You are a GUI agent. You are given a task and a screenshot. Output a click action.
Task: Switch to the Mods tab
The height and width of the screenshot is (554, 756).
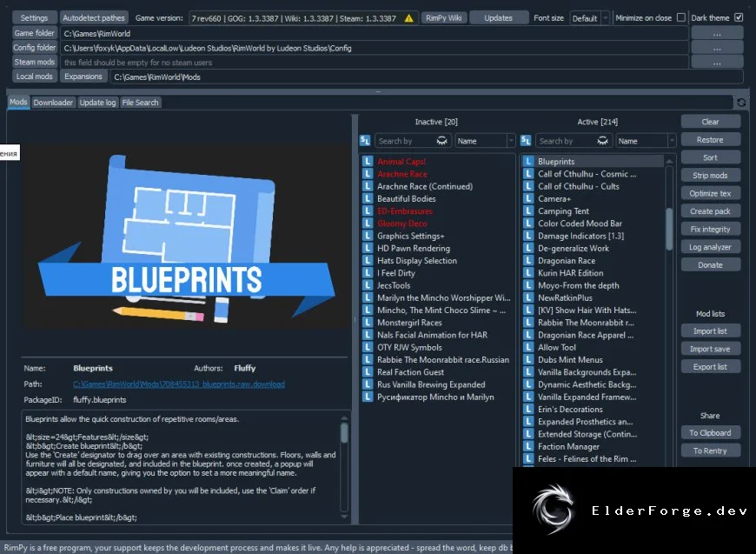tap(18, 102)
